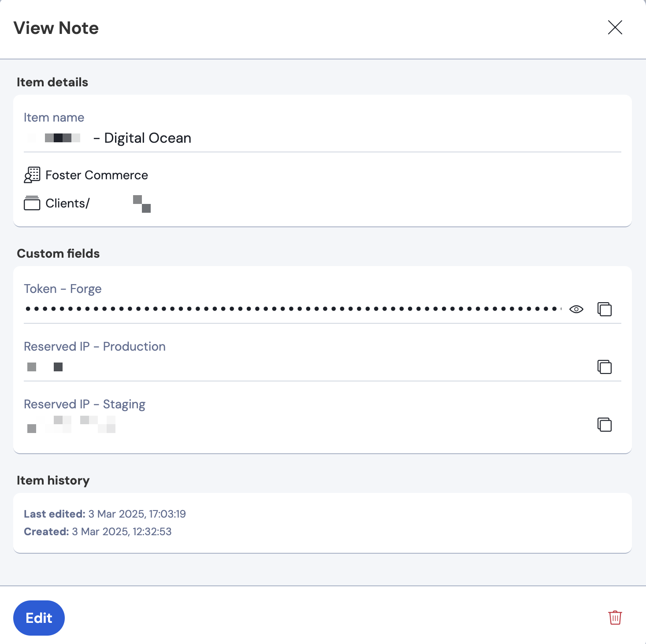This screenshot has height=644, width=646.
Task: Copy the Reserved IP - Production value
Action: point(605,367)
